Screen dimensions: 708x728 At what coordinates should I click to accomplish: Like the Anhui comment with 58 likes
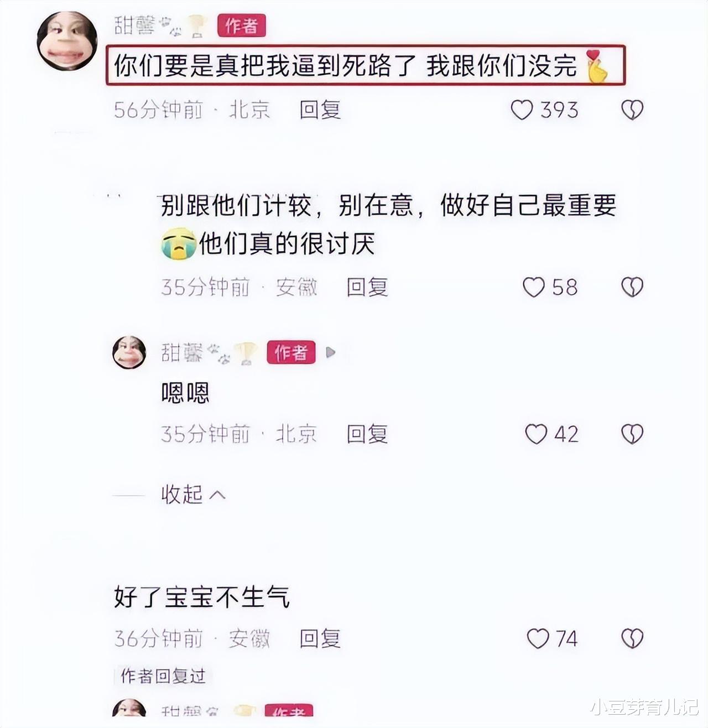tap(534, 287)
